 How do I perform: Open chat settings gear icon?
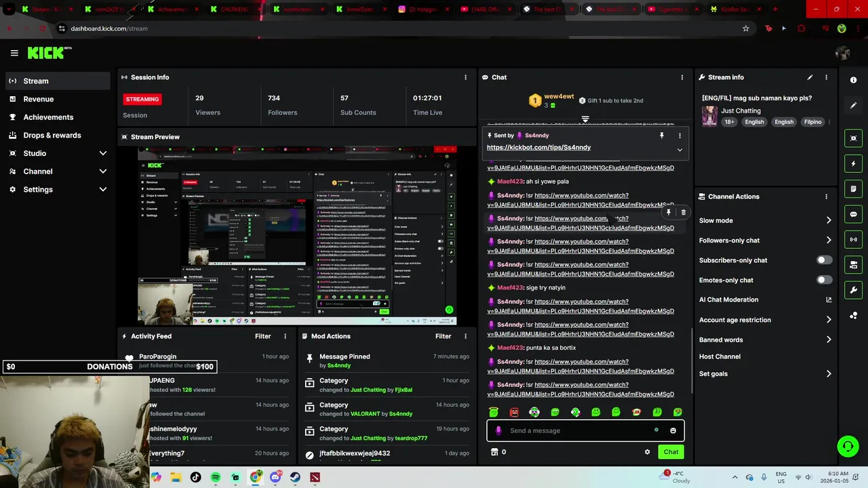647,452
